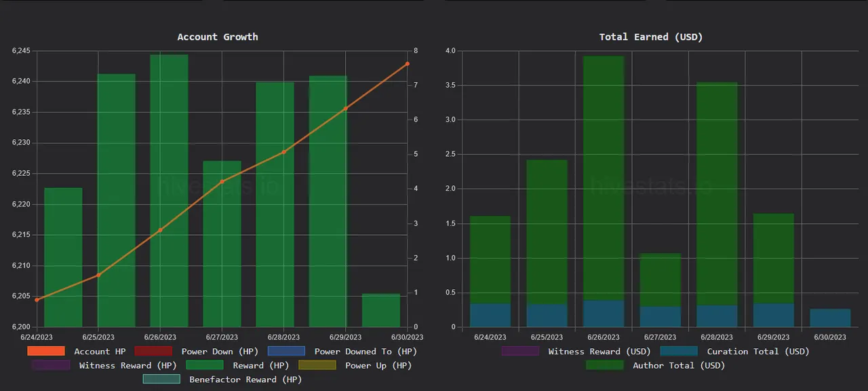Image resolution: width=868 pixels, height=391 pixels.
Task: Toggle Power Up (HP) legend swatch
Action: [x=317, y=365]
